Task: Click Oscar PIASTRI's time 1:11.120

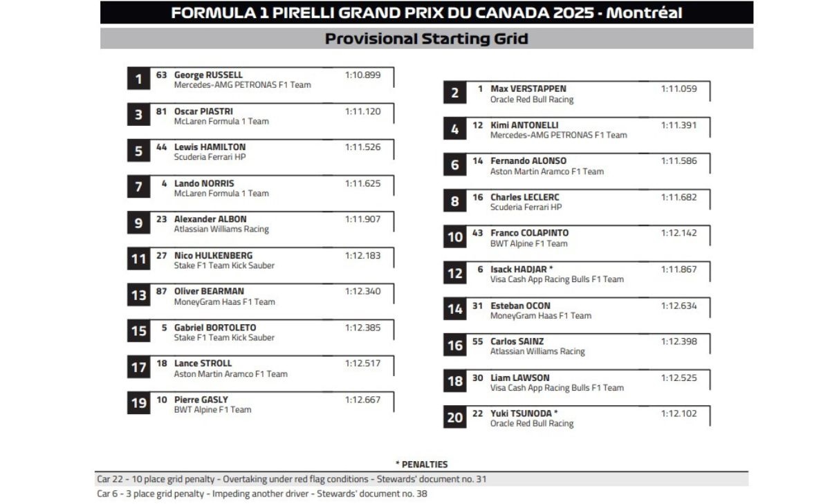Action: pyautogui.click(x=362, y=111)
